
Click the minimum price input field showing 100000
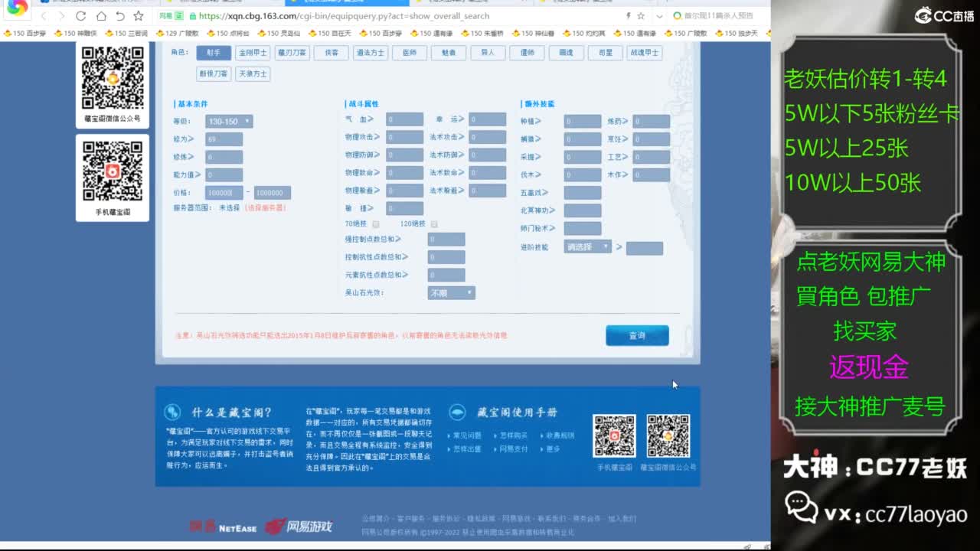coord(225,193)
